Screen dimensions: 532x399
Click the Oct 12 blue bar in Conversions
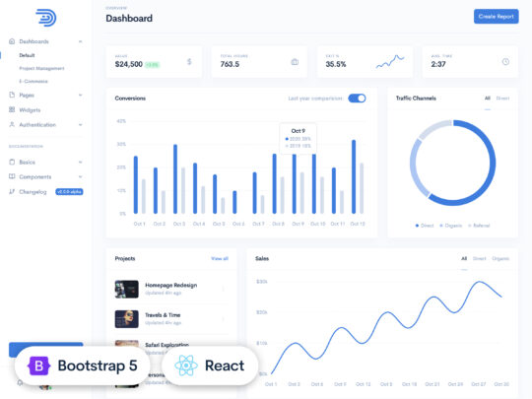[354, 176]
